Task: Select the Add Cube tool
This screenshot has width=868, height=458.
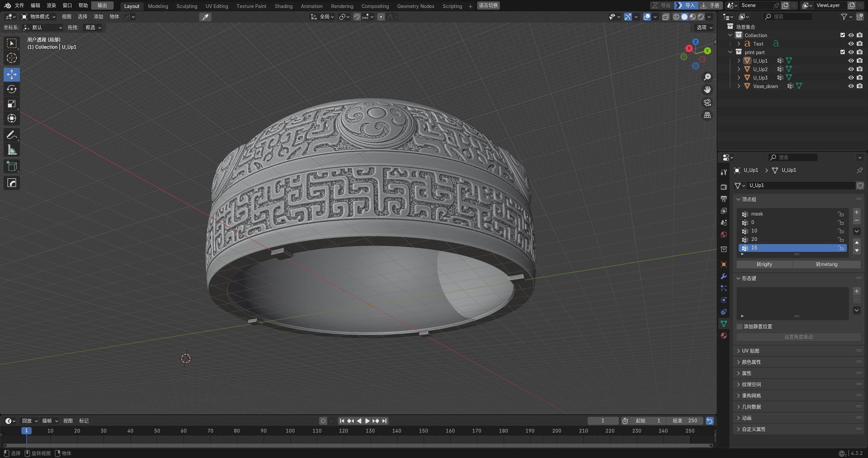Action: [12, 166]
